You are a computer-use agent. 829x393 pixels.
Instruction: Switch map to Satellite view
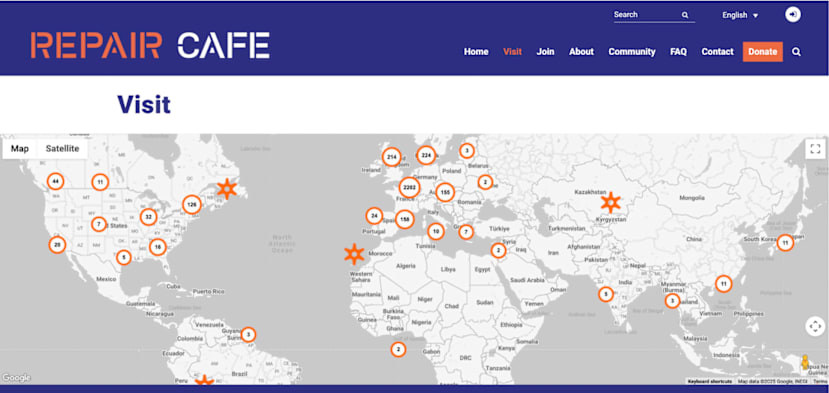(x=62, y=149)
